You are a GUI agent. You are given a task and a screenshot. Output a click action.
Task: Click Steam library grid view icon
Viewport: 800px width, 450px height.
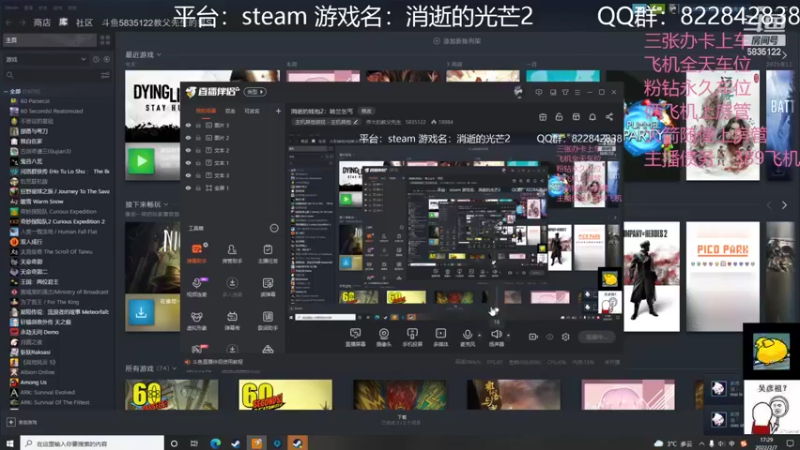(x=105, y=40)
